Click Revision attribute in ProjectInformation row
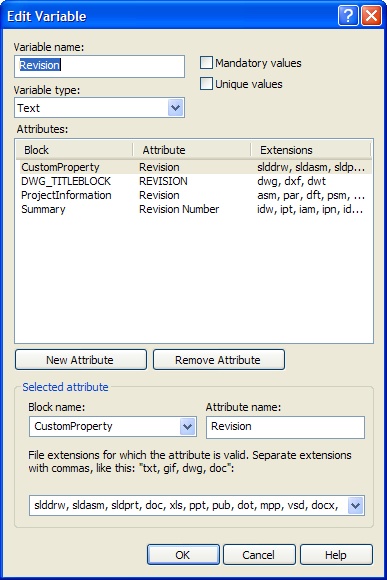387x580 pixels. (x=159, y=195)
